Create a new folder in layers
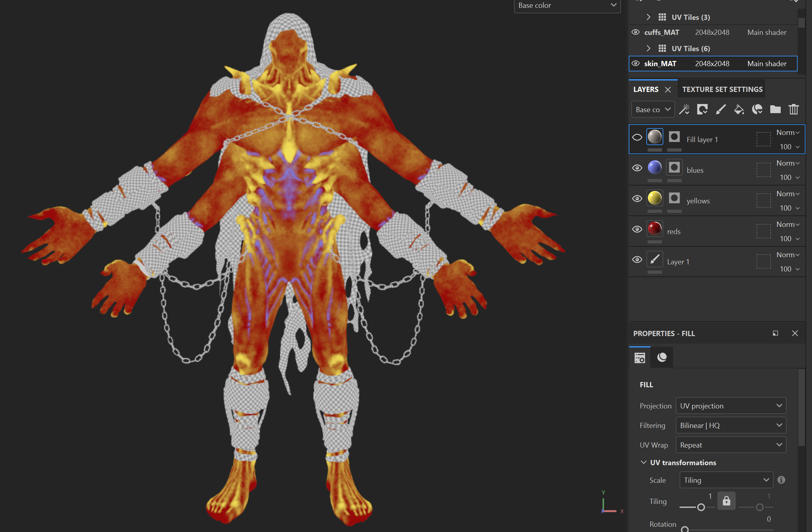 [775, 110]
